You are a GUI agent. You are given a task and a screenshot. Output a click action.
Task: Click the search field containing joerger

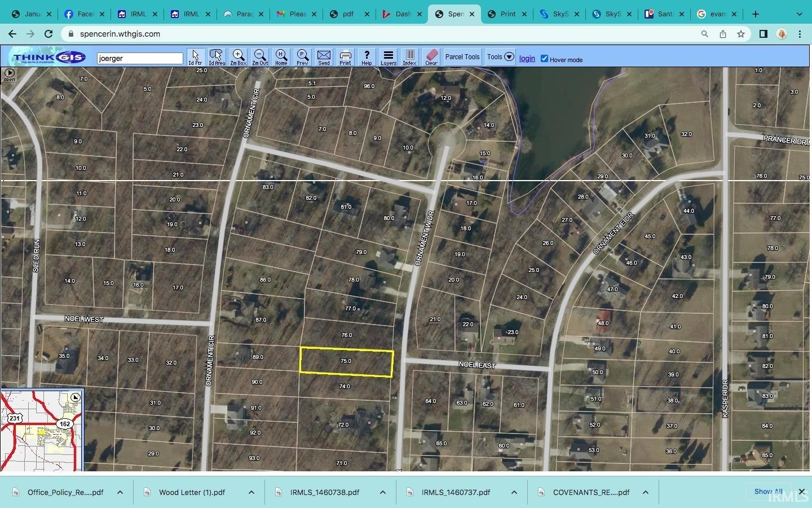point(140,58)
